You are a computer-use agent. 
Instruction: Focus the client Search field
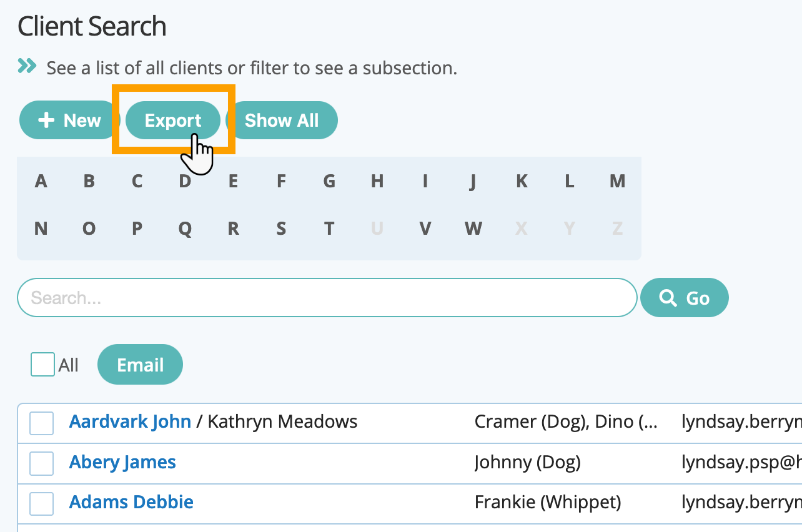(x=327, y=298)
